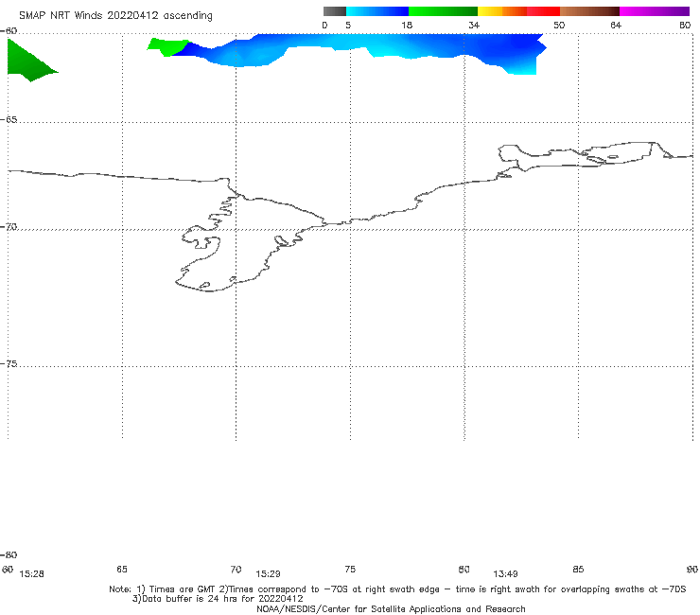Viewport: 700px width, 615px height.
Task: Pick the cyan-to-blue segment of the color bar
Action: point(377,11)
